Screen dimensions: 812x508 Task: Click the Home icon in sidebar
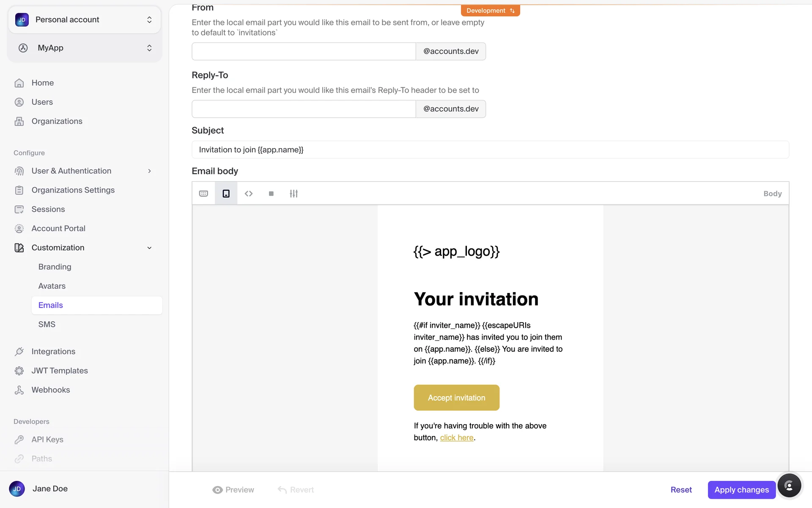(x=19, y=83)
